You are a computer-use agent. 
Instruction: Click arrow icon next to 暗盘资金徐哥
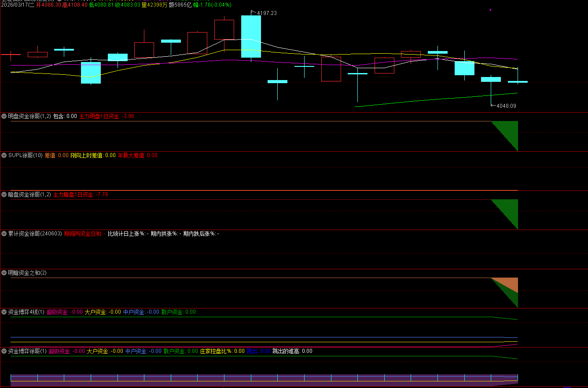(x=4, y=194)
